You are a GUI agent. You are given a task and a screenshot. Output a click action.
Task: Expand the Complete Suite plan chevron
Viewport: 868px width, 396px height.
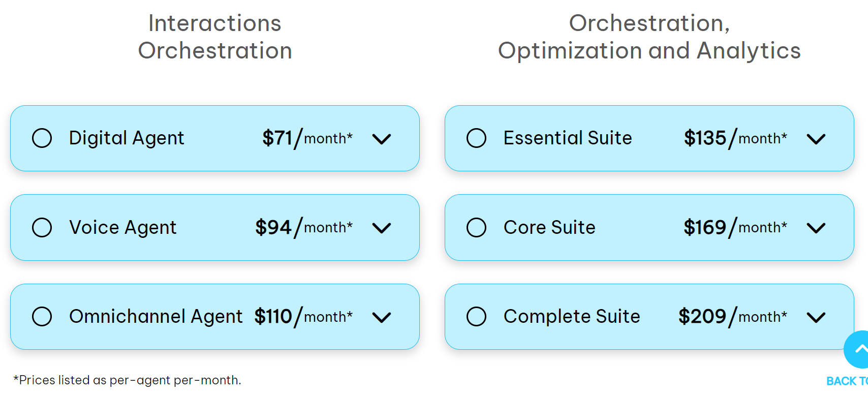point(816,317)
